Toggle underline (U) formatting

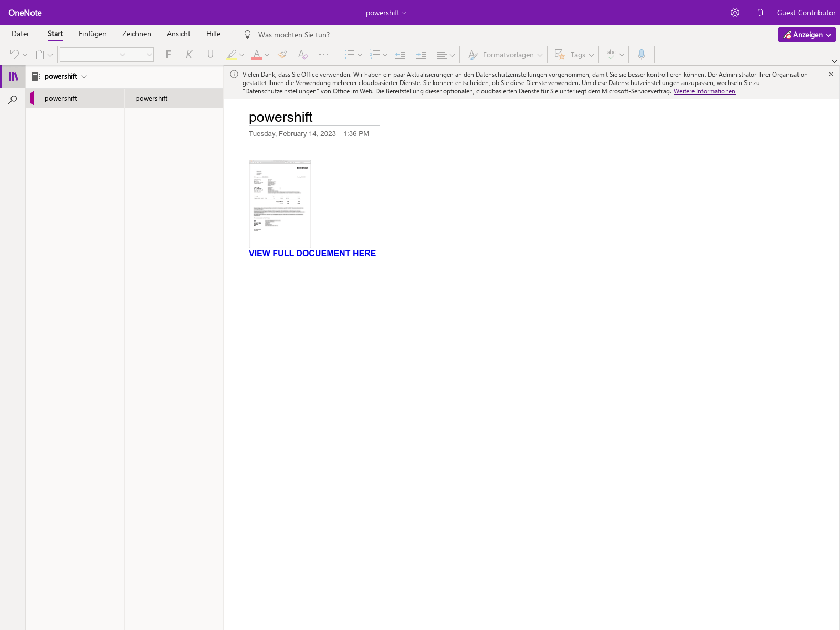pyautogui.click(x=211, y=54)
